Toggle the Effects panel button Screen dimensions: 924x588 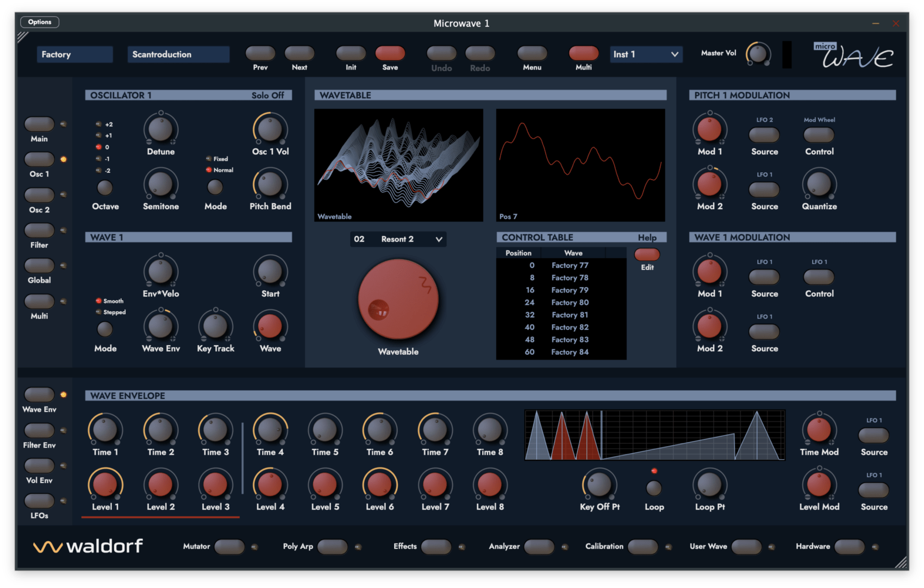coord(436,547)
